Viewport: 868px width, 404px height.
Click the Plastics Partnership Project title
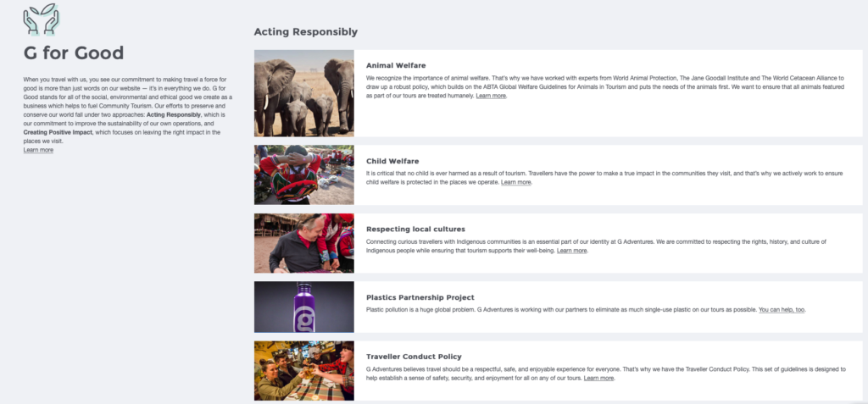tap(431, 297)
